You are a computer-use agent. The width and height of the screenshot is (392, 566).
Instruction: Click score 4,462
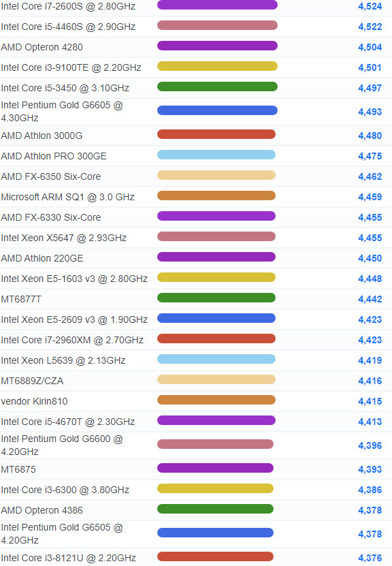370,176
